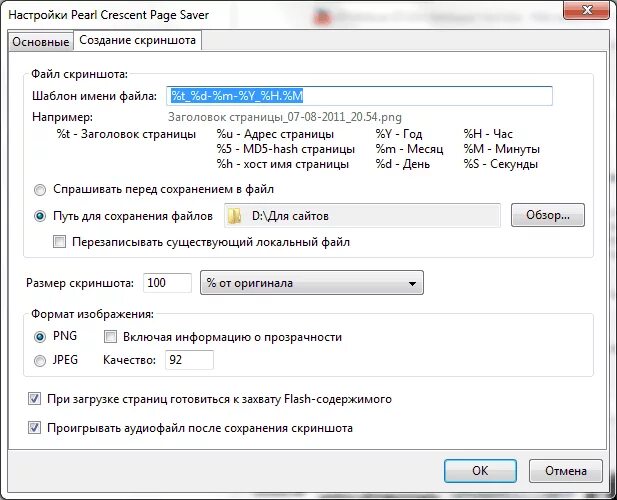Click the D:\Для сайтов path field
The height and width of the screenshot is (500, 617).
click(x=362, y=216)
